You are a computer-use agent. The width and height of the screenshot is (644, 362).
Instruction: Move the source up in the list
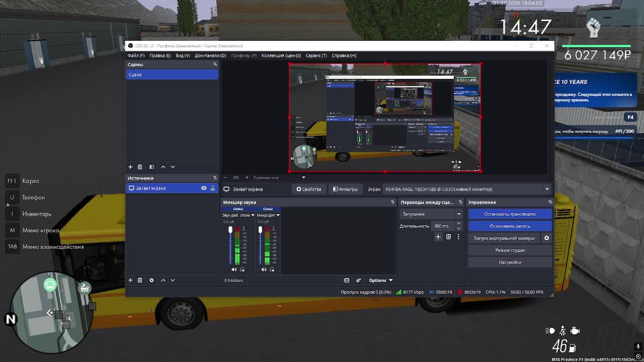pyautogui.click(x=163, y=280)
